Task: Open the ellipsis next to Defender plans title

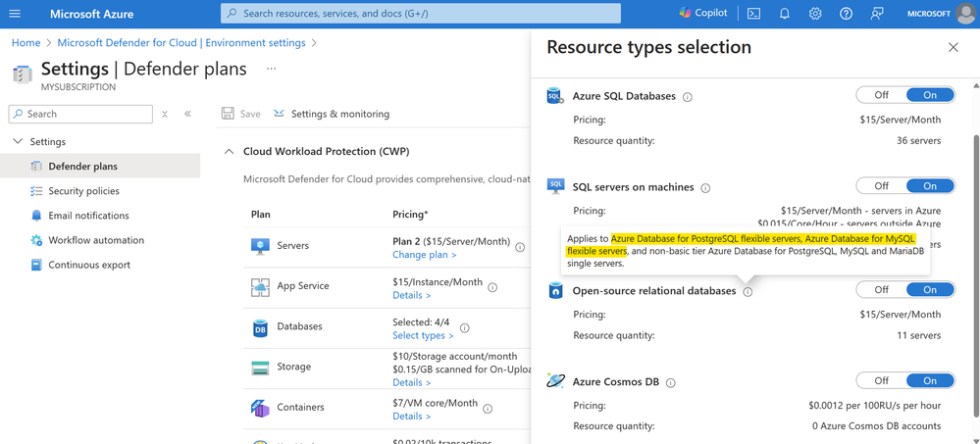Action: pyautogui.click(x=272, y=69)
